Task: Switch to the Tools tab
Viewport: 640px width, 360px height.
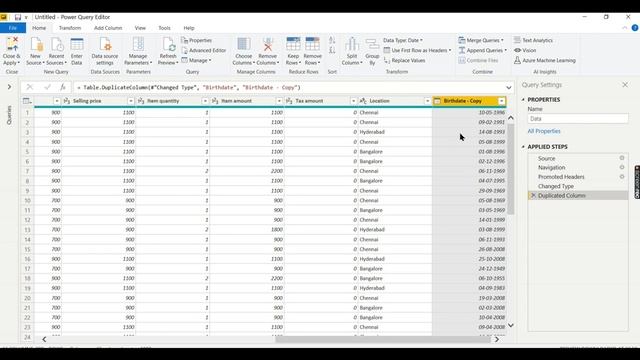Action: pyautogui.click(x=164, y=28)
